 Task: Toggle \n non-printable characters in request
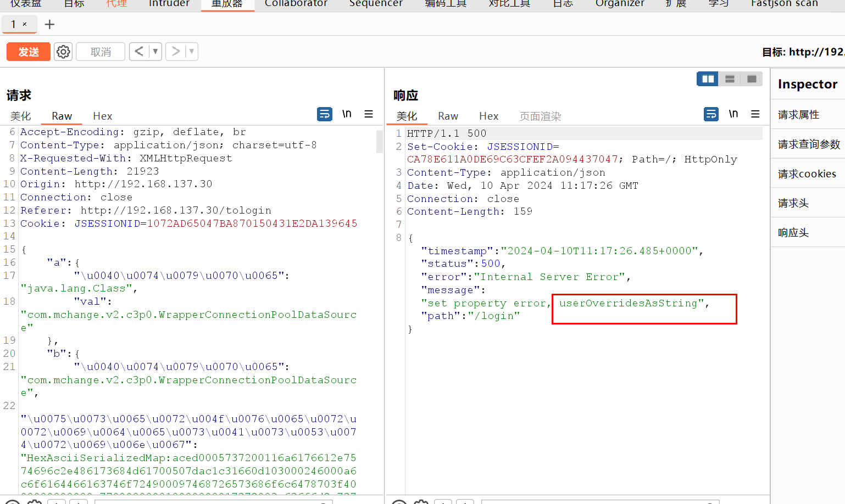pyautogui.click(x=347, y=114)
